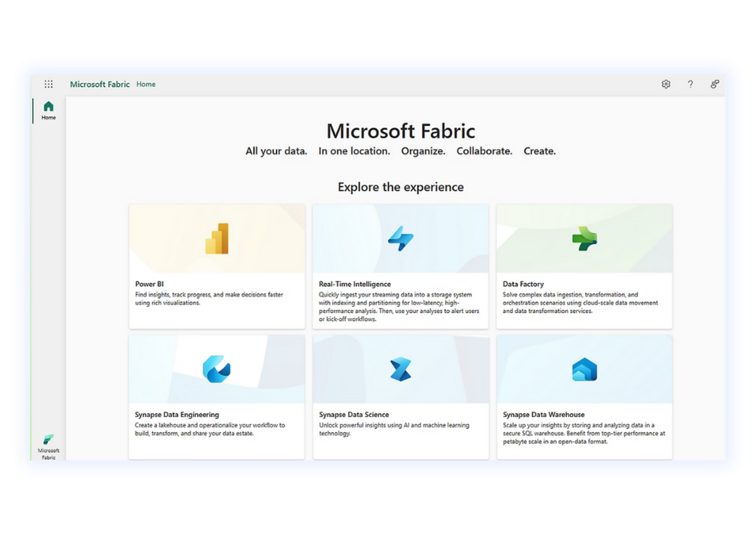Image resolution: width=756 pixels, height=535 pixels.
Task: Click the Real-Time Intelligence lightning icon
Action: coord(400,239)
